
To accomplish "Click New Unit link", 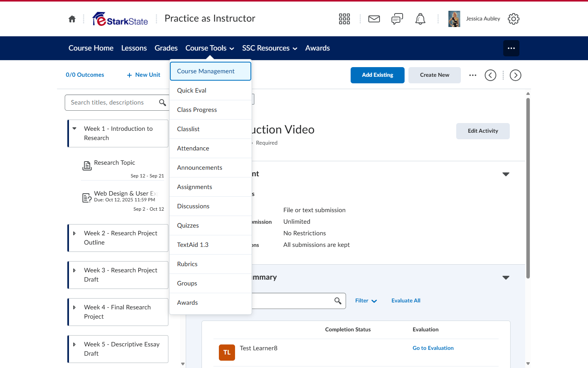I will tap(144, 75).
